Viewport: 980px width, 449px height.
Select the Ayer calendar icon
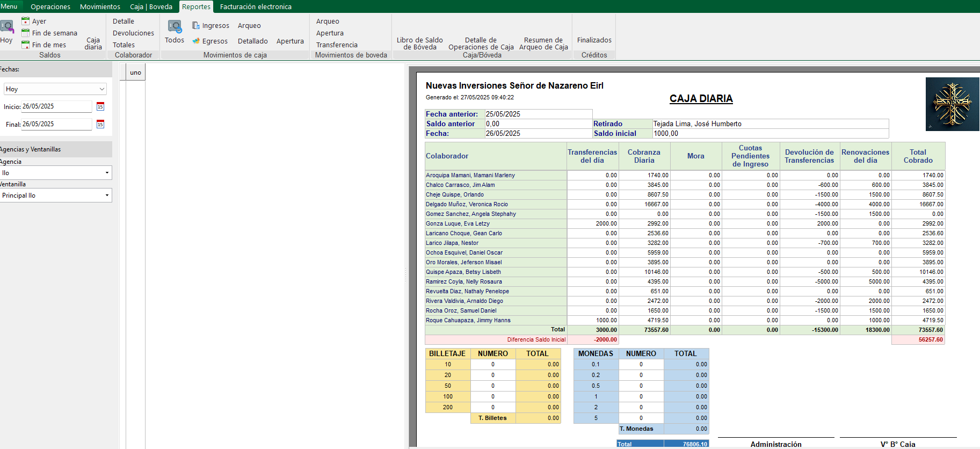(x=25, y=21)
